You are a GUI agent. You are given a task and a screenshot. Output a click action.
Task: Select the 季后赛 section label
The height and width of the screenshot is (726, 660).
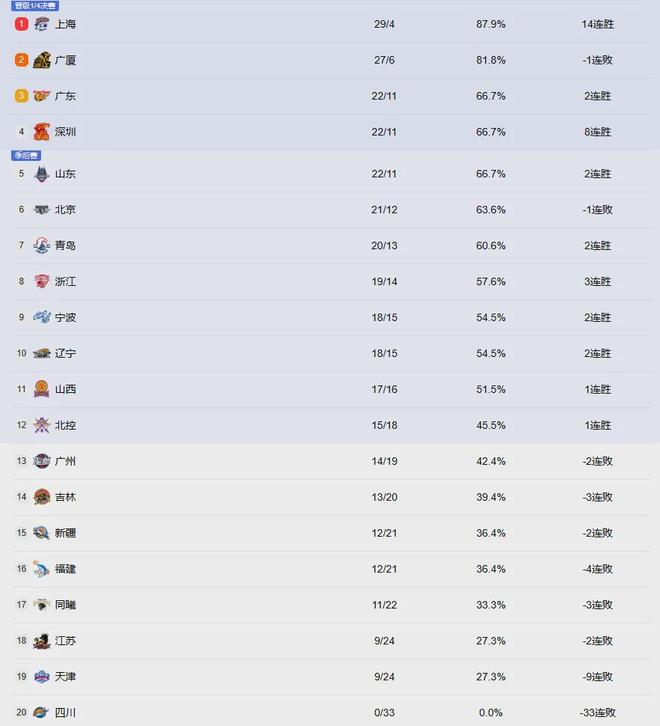pyautogui.click(x=25, y=155)
